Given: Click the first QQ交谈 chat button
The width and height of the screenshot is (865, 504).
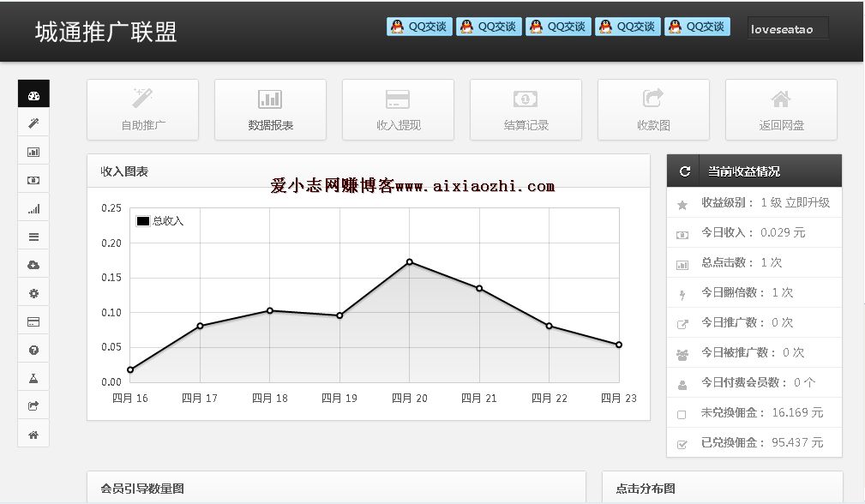Looking at the screenshot, I should [x=419, y=27].
